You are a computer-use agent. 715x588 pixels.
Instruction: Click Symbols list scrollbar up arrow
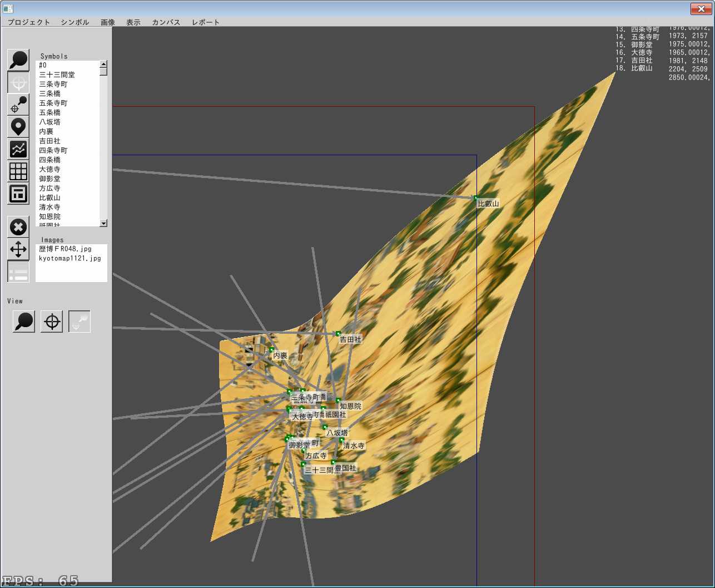coord(103,63)
